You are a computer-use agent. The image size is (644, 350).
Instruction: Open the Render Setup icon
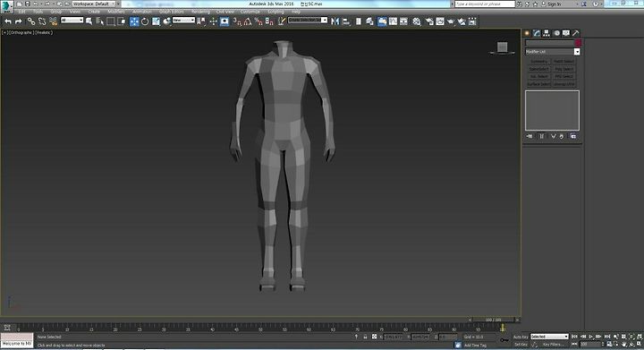429,21
